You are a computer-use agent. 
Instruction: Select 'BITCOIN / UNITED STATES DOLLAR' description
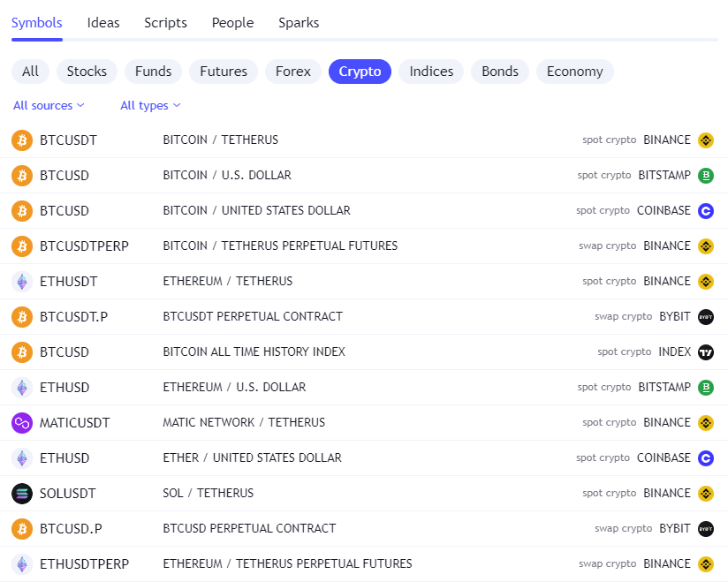[257, 211]
